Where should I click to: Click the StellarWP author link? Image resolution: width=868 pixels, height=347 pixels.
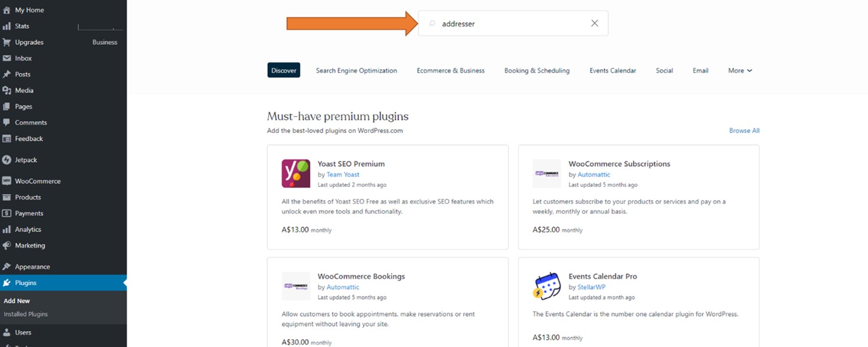click(591, 287)
